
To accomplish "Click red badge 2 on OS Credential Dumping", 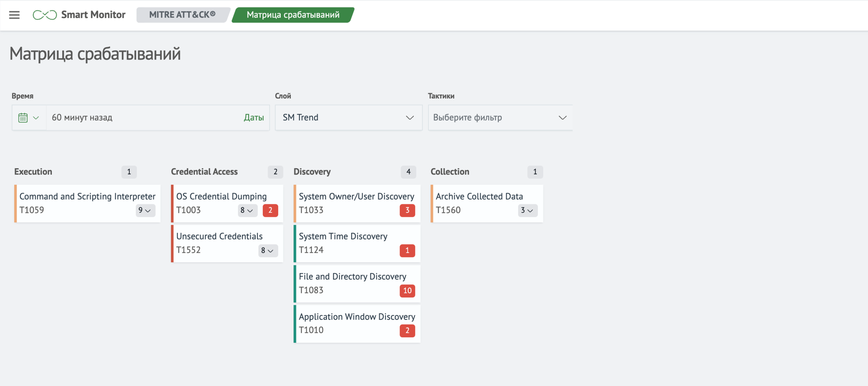I will [270, 210].
